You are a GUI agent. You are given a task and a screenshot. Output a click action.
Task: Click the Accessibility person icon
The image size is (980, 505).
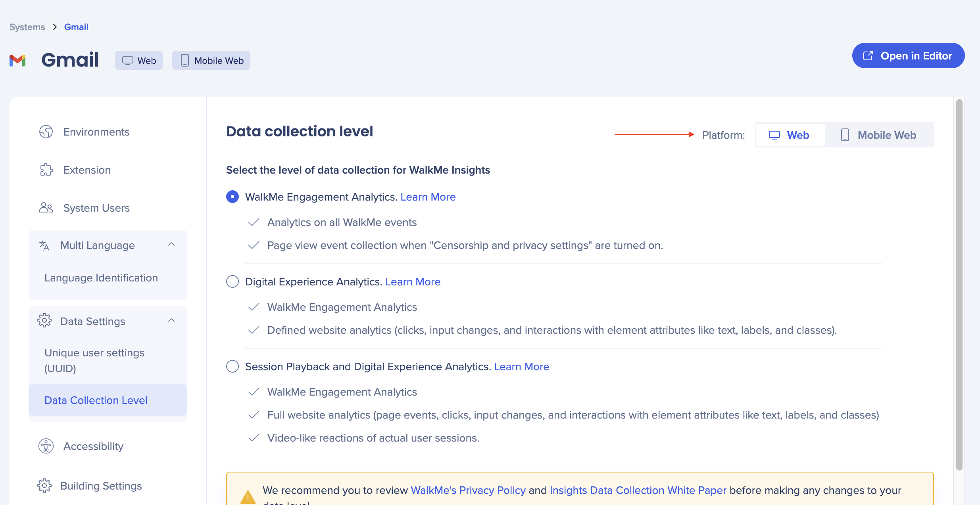(x=46, y=446)
